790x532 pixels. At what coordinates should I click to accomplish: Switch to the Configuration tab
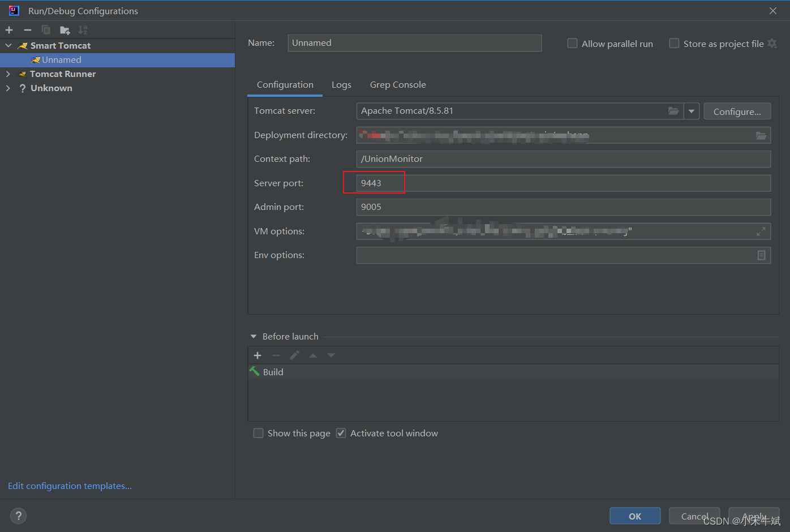pyautogui.click(x=285, y=85)
